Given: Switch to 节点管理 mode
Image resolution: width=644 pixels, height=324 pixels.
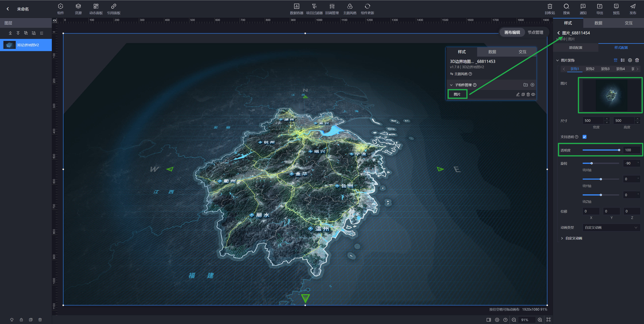Looking at the screenshot, I should pos(535,32).
